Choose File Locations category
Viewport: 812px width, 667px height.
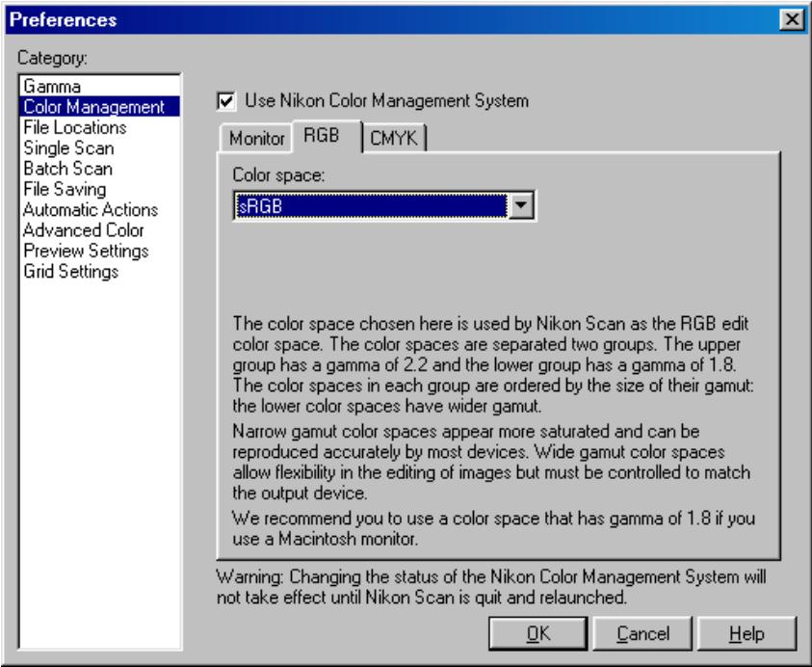tap(99, 127)
